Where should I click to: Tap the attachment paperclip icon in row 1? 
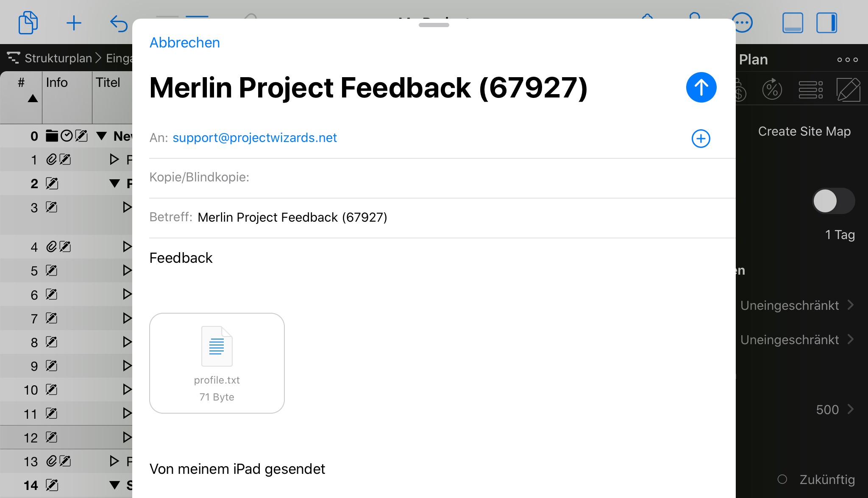[x=51, y=160]
